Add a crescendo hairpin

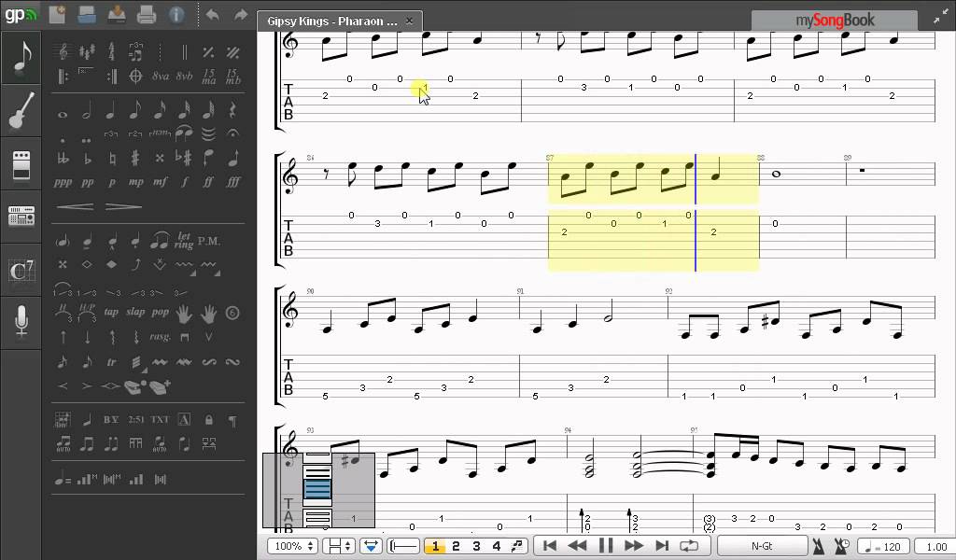coord(75,206)
